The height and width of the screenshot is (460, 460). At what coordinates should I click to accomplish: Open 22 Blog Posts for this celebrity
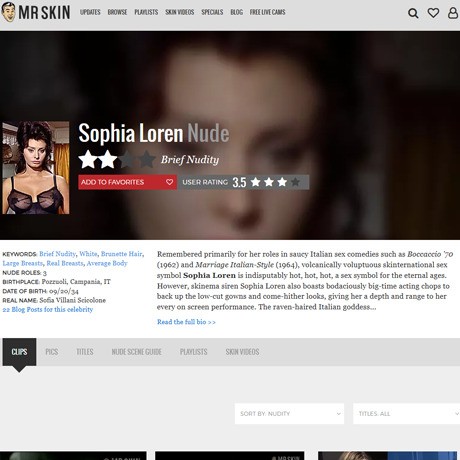click(x=48, y=309)
